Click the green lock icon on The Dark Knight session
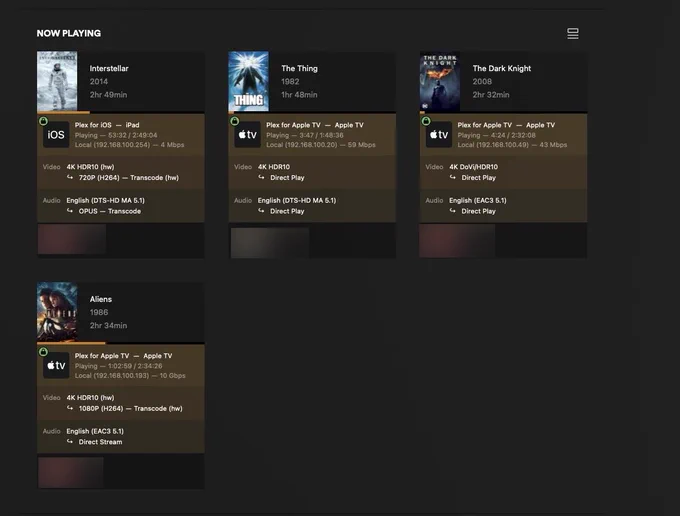The width and height of the screenshot is (680, 516). click(426, 121)
